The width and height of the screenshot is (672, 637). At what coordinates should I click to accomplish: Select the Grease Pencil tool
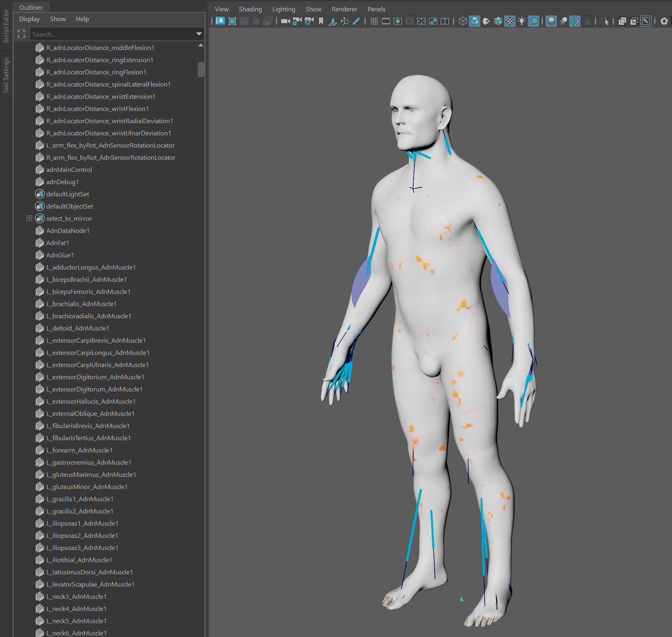tap(356, 21)
